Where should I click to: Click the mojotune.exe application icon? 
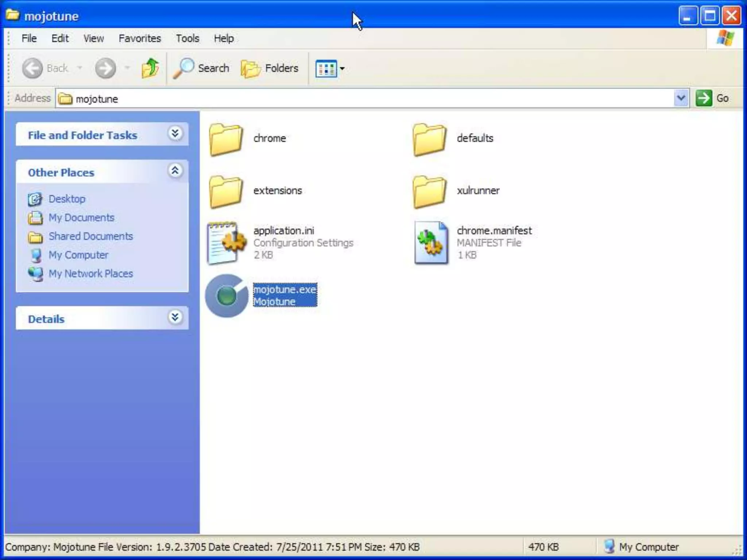click(227, 295)
